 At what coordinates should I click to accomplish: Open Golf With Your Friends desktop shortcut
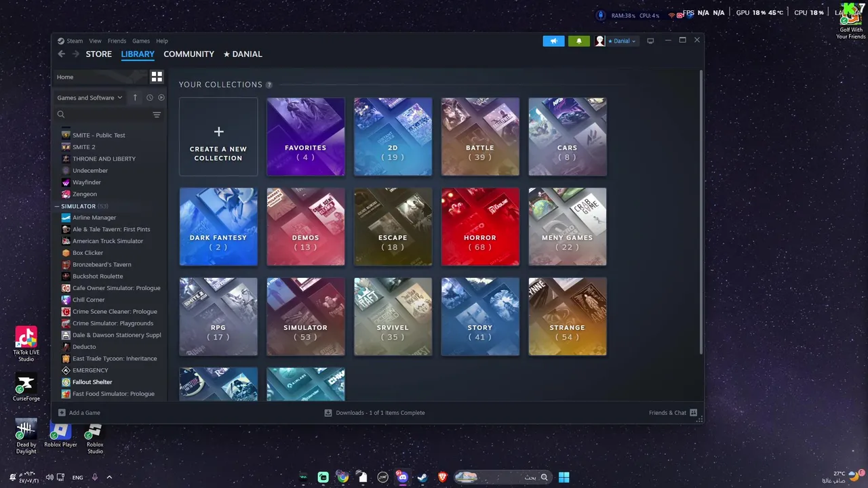point(850,20)
